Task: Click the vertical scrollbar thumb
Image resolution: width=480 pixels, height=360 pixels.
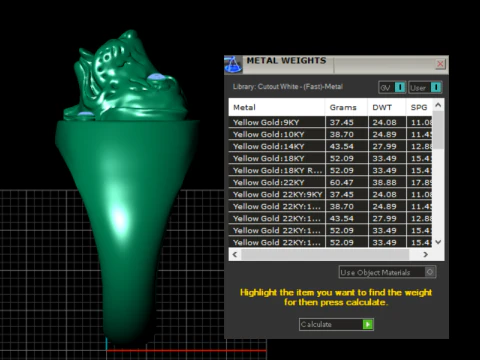Action: point(438,130)
